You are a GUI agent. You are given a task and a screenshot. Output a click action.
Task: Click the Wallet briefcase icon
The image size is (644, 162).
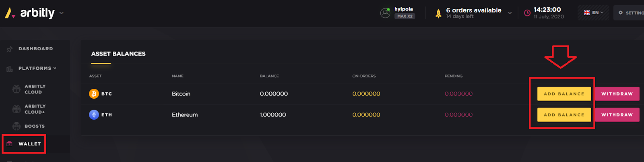tap(10, 144)
